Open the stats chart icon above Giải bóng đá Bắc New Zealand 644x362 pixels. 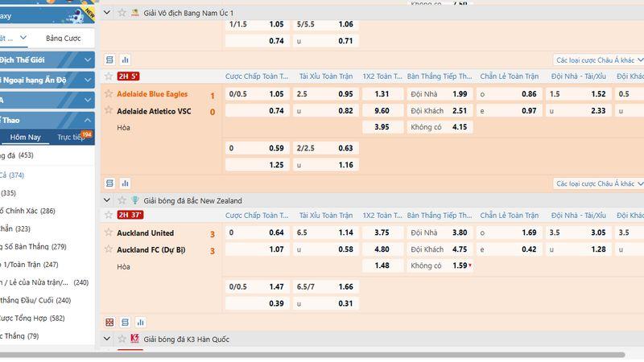click(x=126, y=183)
